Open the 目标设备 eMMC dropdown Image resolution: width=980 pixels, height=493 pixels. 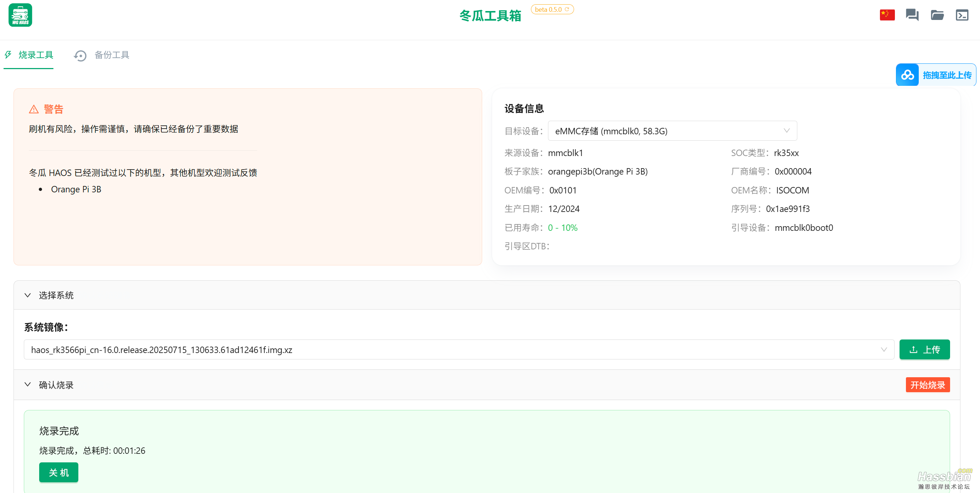pyautogui.click(x=672, y=131)
